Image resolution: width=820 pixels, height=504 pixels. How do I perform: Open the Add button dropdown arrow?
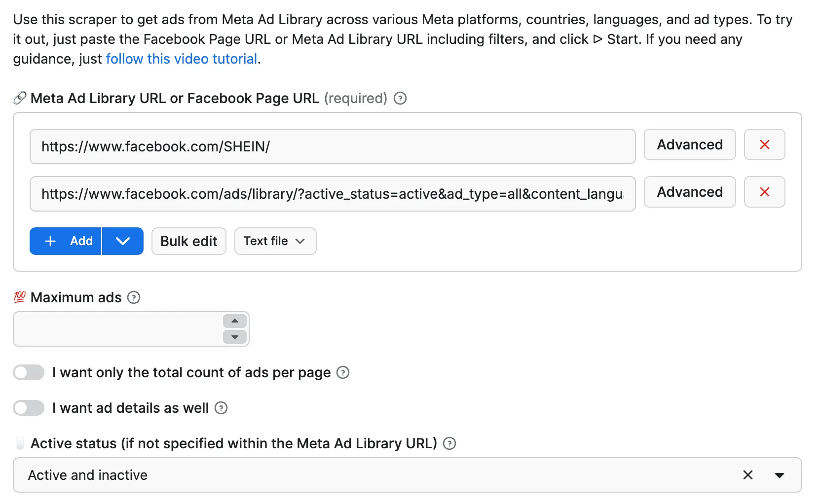tap(123, 241)
